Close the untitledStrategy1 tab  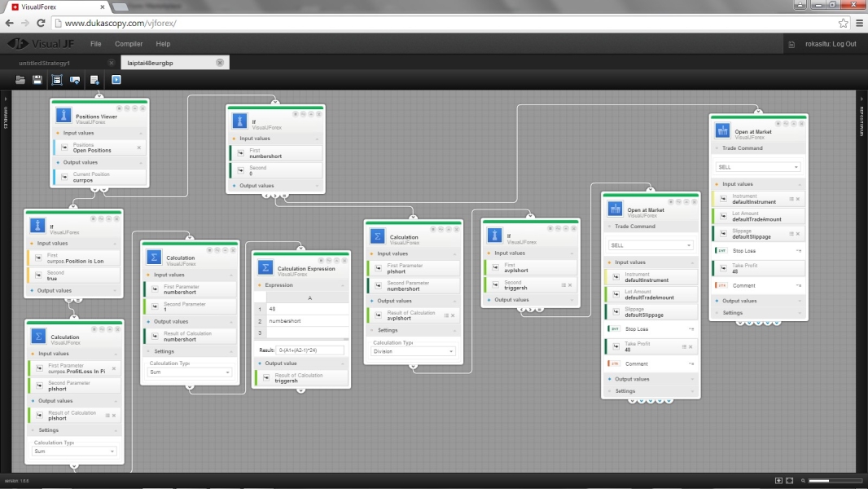tap(112, 63)
